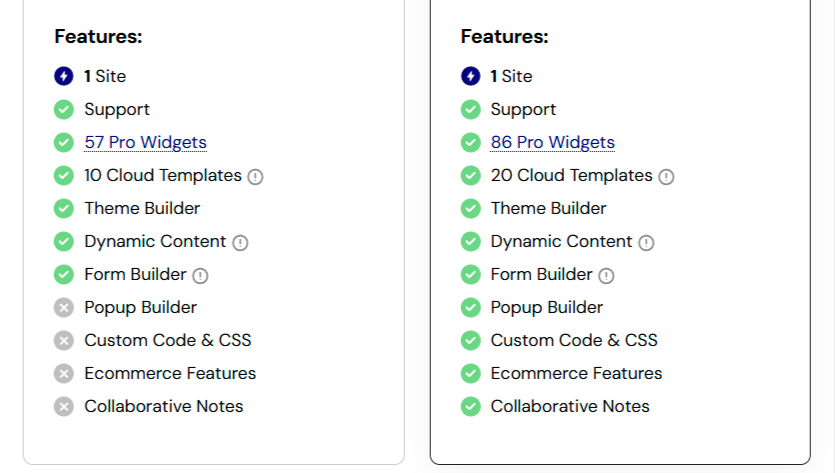Click gray X icon beside Ecommerce Features

64,374
